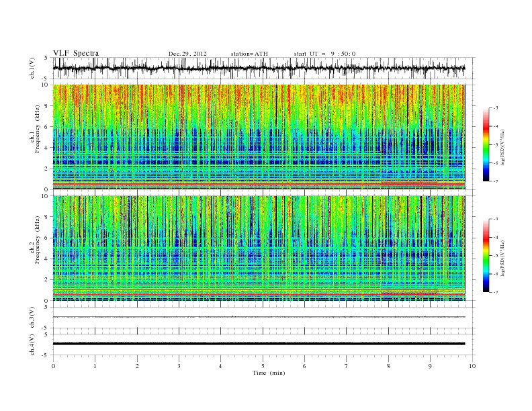Screen dimensions: 532x411
Task: Click the "-3" tick on the ch.2 color bar
Action: (x=496, y=219)
